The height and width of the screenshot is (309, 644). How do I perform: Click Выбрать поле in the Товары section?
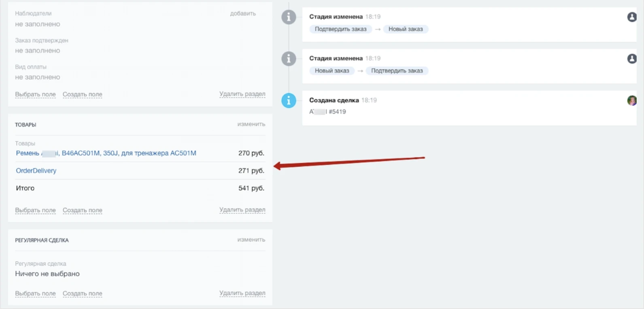click(35, 210)
